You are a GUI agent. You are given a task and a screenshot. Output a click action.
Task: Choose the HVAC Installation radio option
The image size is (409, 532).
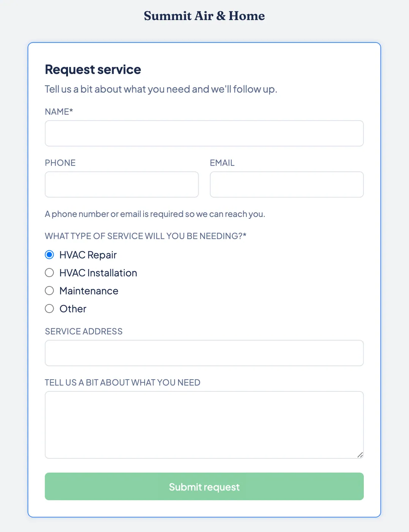tap(49, 273)
